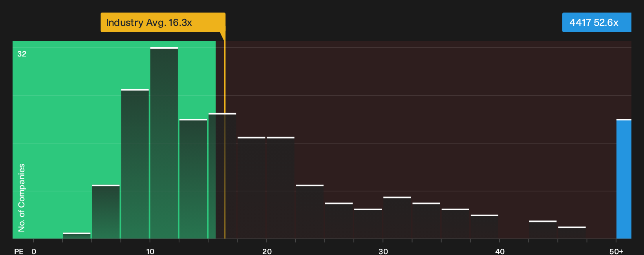Image resolution: width=644 pixels, height=255 pixels.
Task: Select the blue 50+ PE bar
Action: point(624,179)
